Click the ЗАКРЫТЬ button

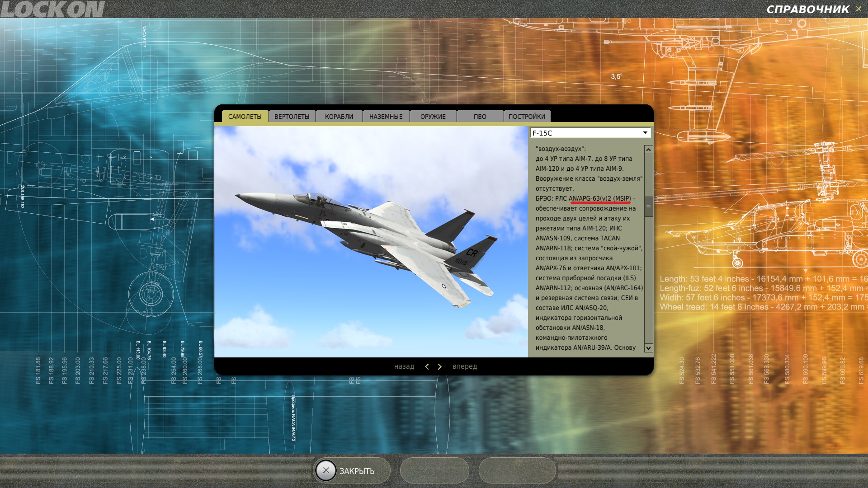[x=351, y=470]
